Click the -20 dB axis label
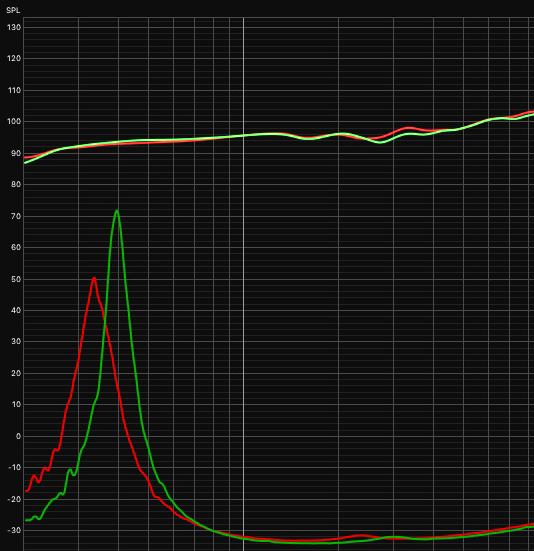The height and width of the screenshot is (551, 534). coord(14,499)
